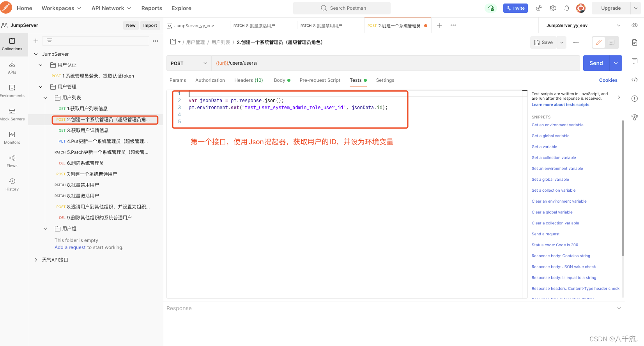Open the Save button dropdown arrow
The width and height of the screenshot is (644, 346).
pos(562,42)
